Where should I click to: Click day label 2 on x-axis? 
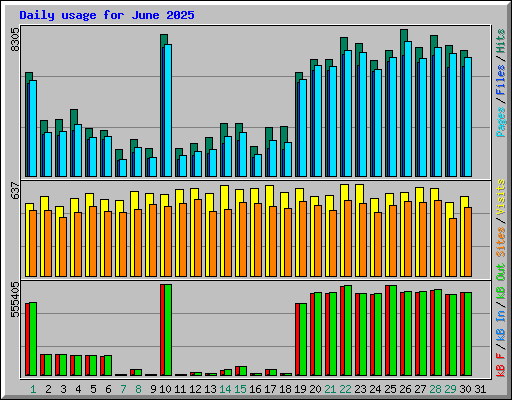49,389
